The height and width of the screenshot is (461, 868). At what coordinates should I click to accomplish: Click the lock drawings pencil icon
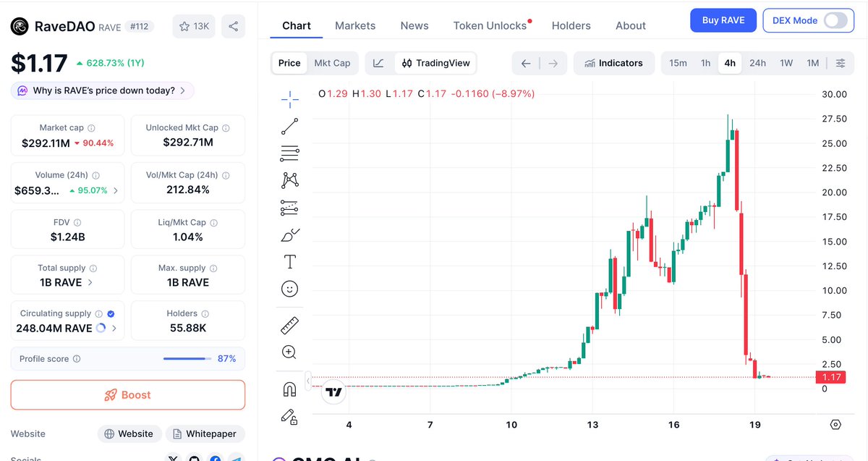pyautogui.click(x=289, y=416)
